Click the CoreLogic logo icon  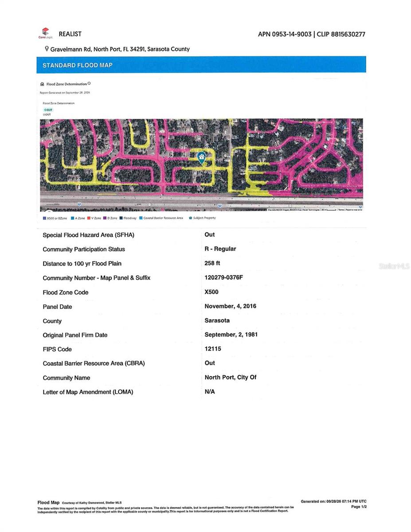coord(45,33)
